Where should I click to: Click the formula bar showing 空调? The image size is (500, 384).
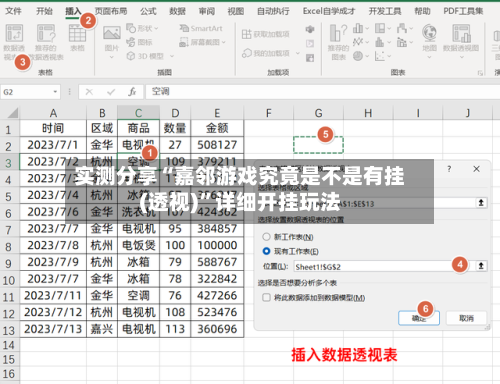click(322, 92)
